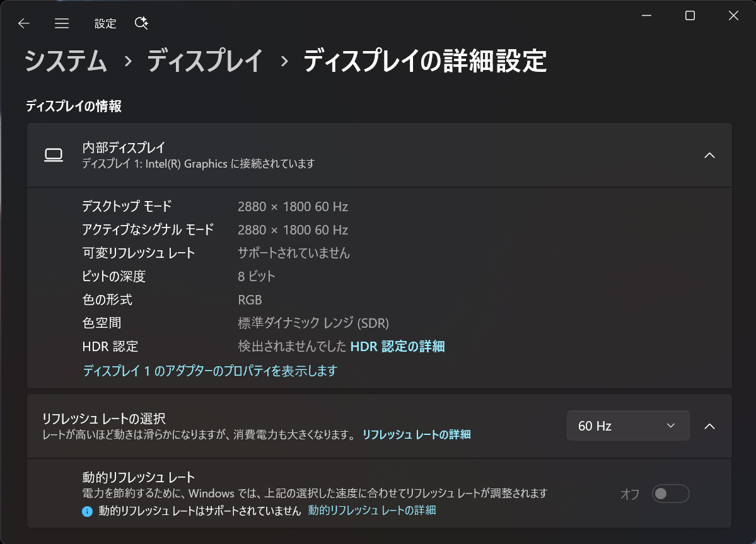The width and height of the screenshot is (756, 544).
Task: Click the internal display monitor icon
Action: (x=54, y=154)
